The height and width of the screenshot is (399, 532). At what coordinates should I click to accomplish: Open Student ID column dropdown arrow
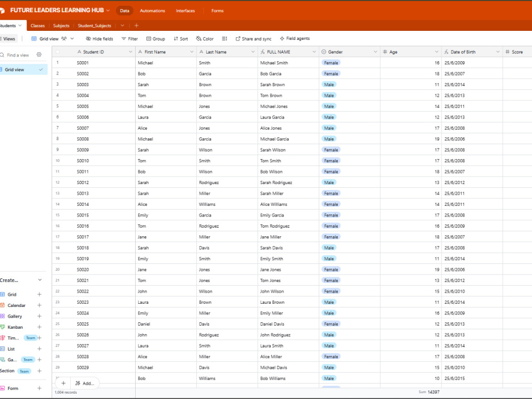130,52
